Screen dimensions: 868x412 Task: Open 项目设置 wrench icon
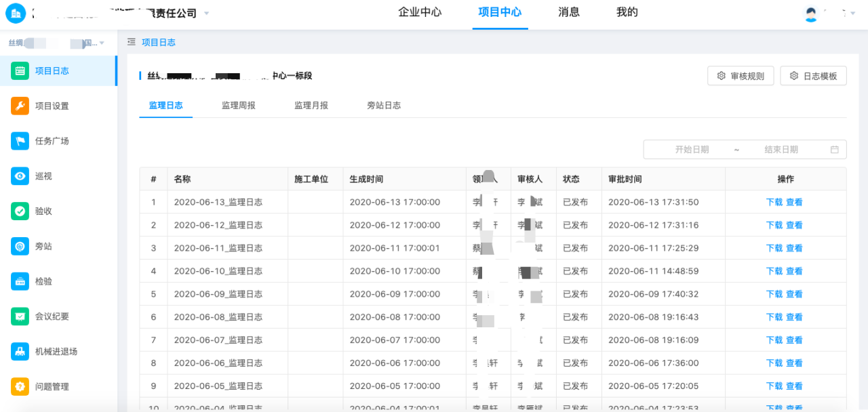[20, 106]
